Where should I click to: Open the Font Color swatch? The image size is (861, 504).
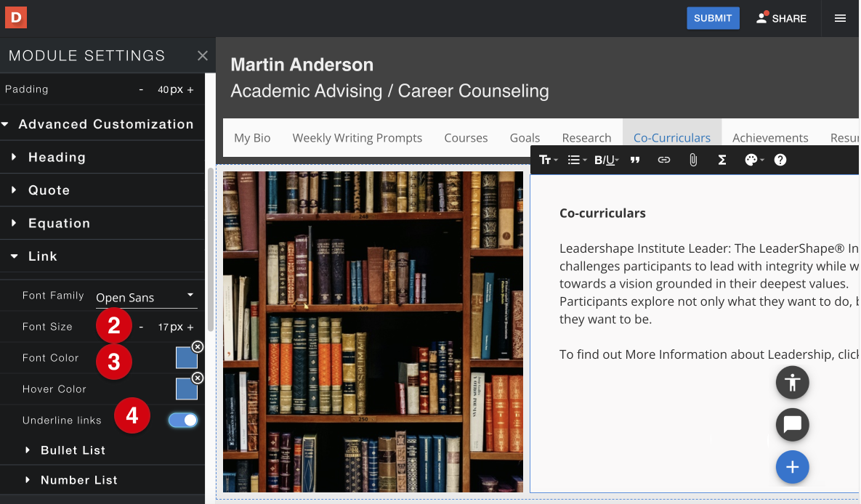187,358
